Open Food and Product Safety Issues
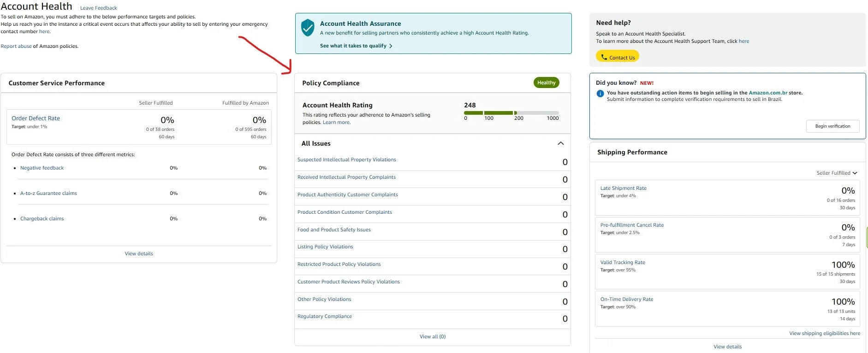Viewport: 868px width, 353px height. pyautogui.click(x=334, y=229)
